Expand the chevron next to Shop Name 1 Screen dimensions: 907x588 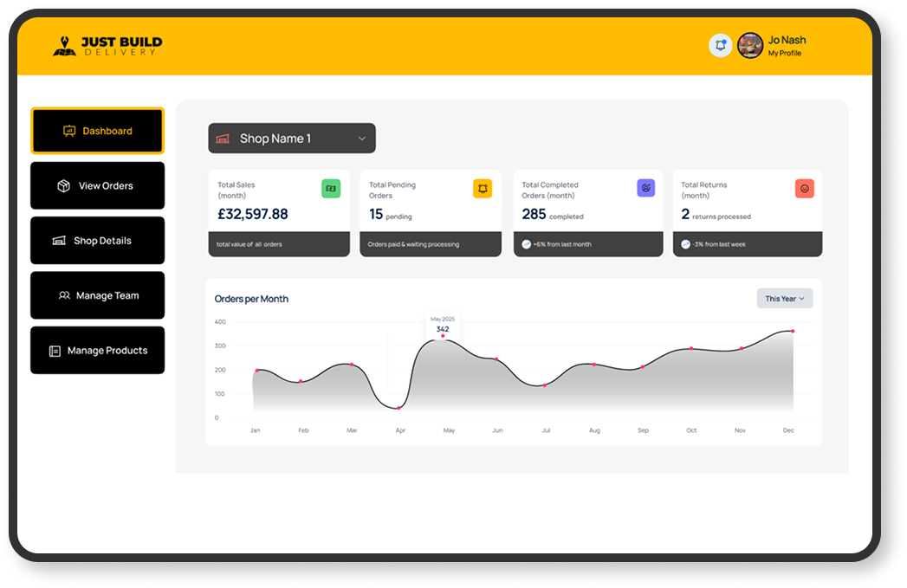pyautogui.click(x=363, y=138)
